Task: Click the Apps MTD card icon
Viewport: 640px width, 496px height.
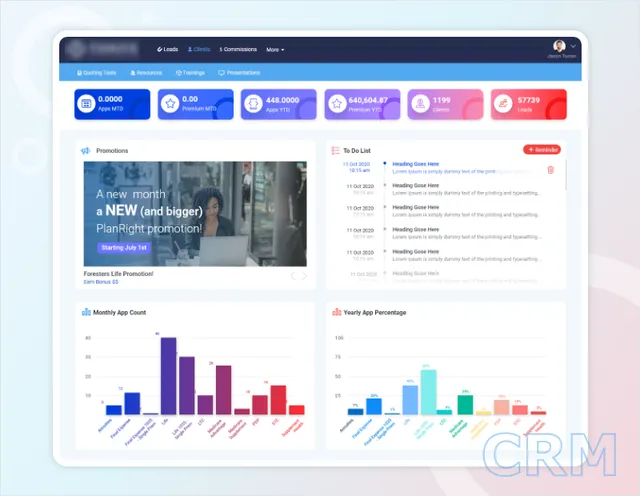Action: pyautogui.click(x=87, y=103)
